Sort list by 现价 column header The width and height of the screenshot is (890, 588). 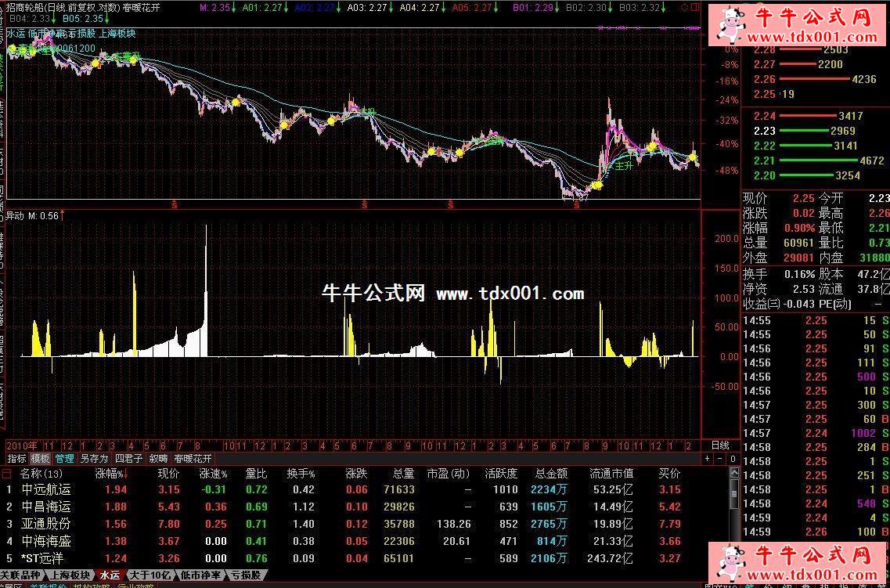[x=168, y=474]
